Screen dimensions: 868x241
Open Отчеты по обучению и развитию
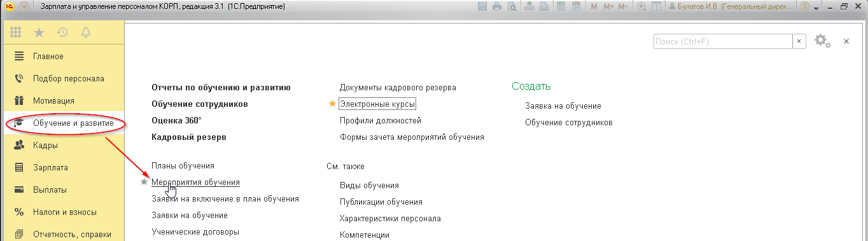click(221, 87)
